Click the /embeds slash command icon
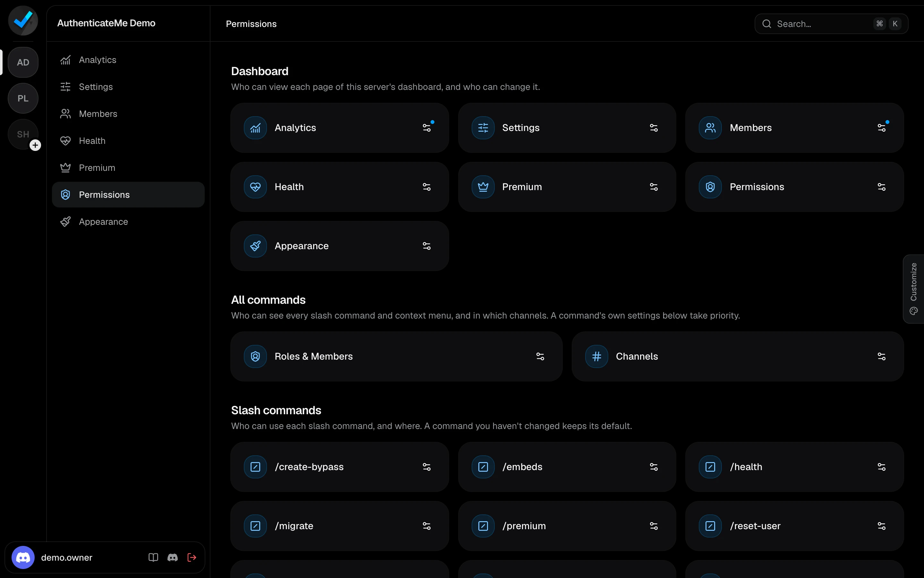This screenshot has height=578, width=924. [x=483, y=467]
